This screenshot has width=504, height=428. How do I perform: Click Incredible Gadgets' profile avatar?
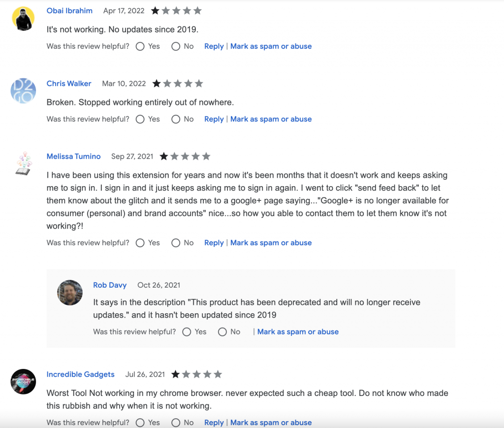[x=23, y=382]
